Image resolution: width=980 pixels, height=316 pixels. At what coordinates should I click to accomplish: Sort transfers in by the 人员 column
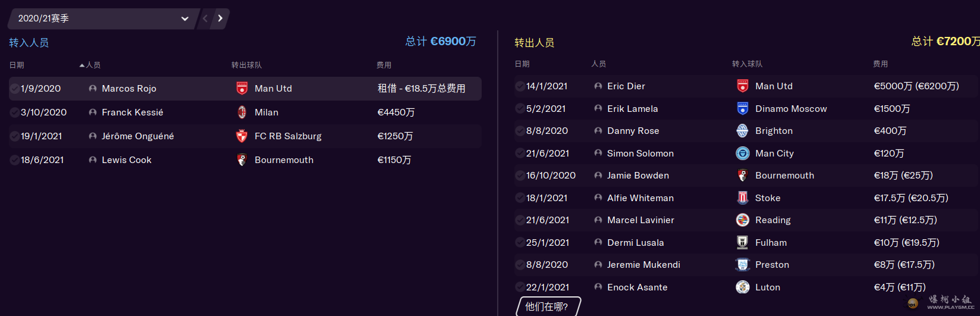[x=93, y=65]
